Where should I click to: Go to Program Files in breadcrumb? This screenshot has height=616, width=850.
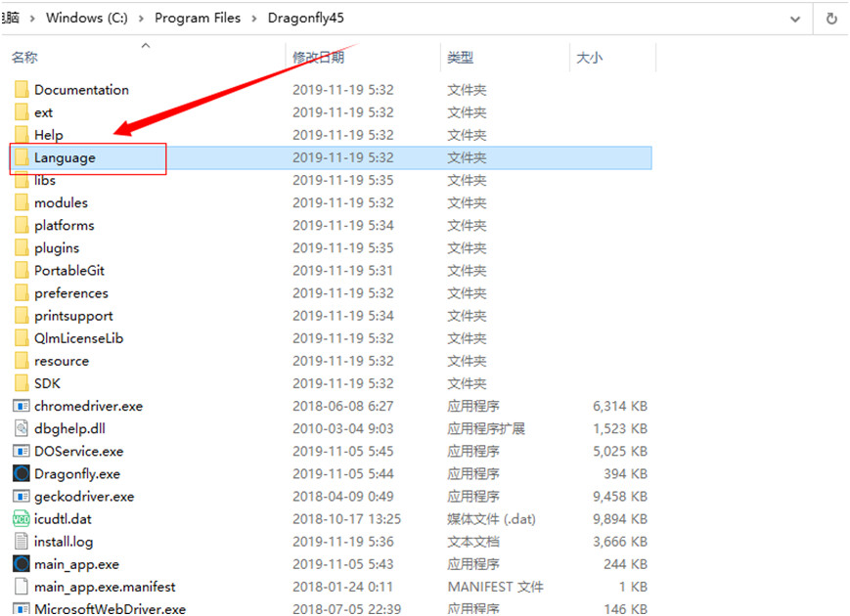198,18
